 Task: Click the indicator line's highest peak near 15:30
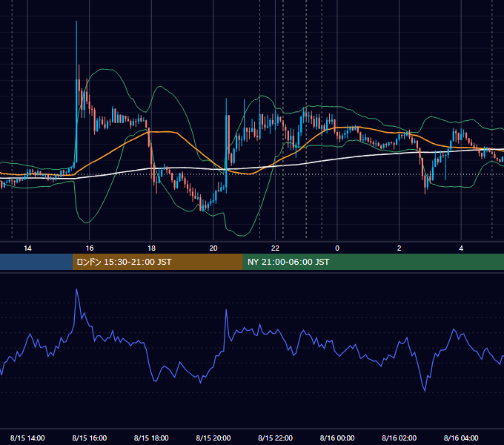tap(76, 289)
